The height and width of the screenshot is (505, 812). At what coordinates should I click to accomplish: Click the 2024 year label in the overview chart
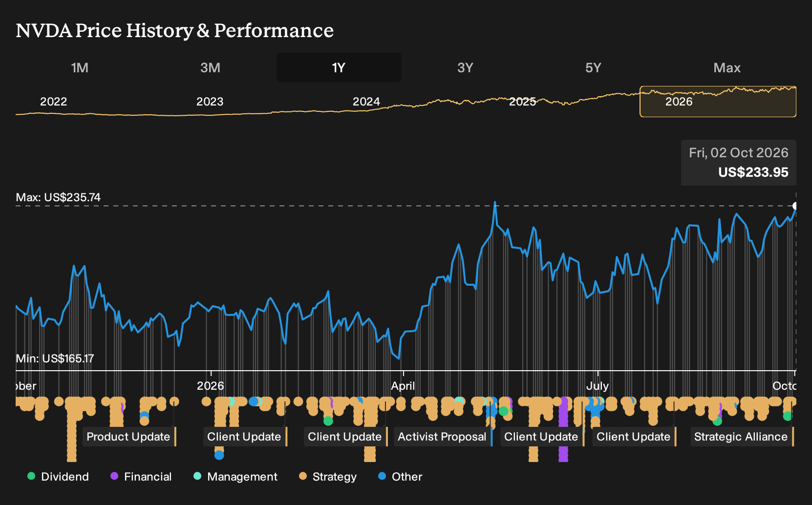366,102
